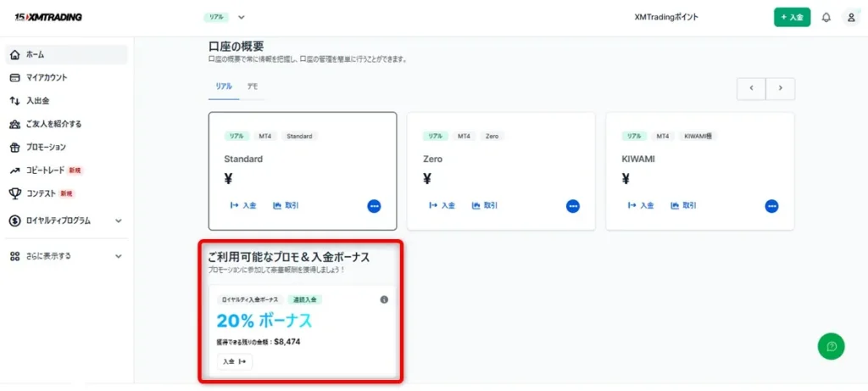
Task: Click the arrows icon beside 入出金
Action: click(15, 101)
